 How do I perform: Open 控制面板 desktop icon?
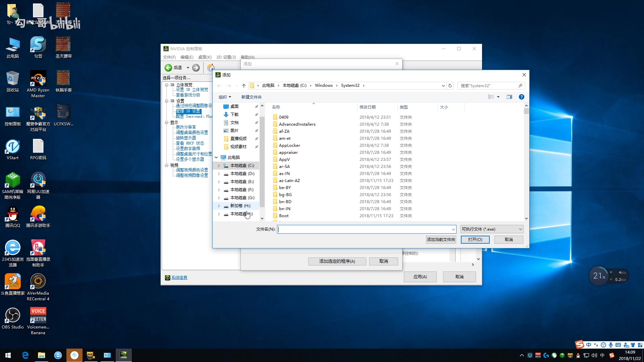[13, 116]
